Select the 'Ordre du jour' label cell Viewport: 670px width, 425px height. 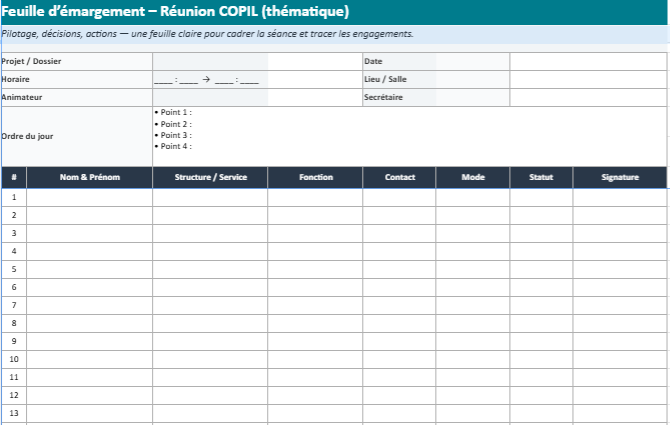[76, 136]
